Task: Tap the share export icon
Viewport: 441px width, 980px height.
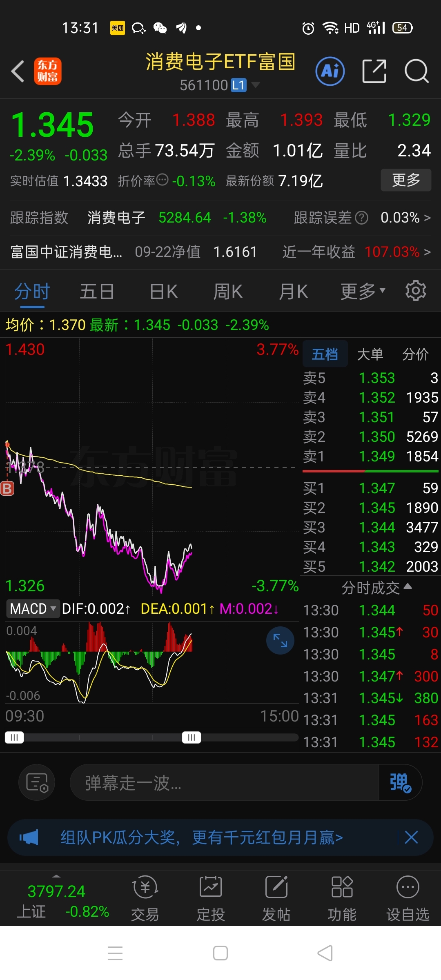Action: point(374,71)
